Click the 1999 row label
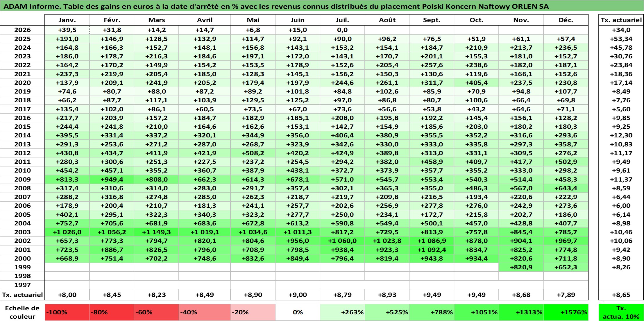 click(22, 267)
